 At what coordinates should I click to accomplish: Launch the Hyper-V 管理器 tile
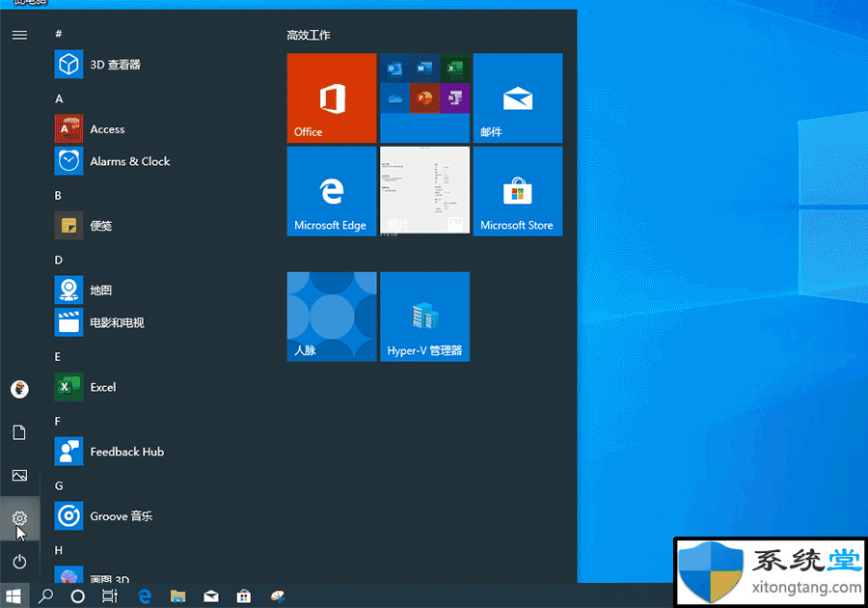click(424, 317)
